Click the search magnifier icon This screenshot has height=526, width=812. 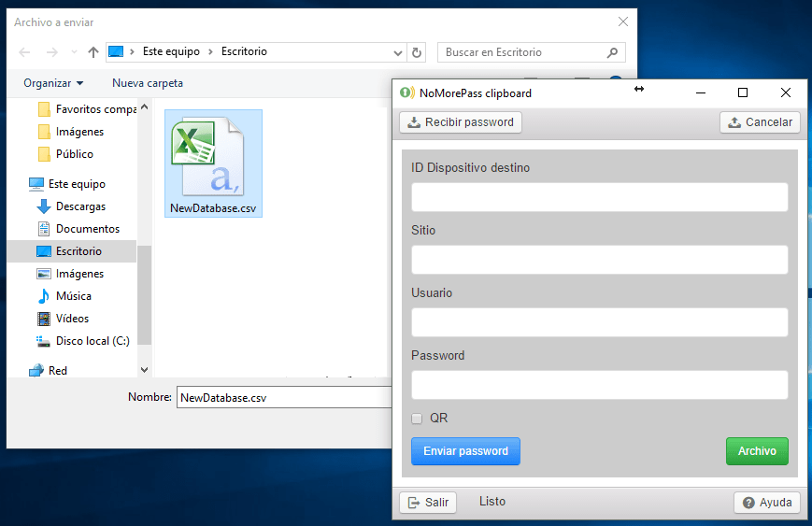[x=612, y=52]
